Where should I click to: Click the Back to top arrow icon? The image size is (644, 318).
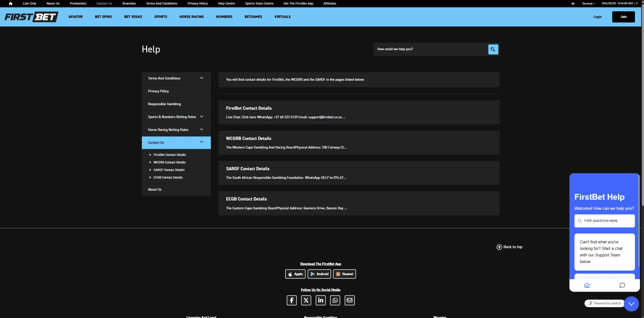[x=499, y=247]
